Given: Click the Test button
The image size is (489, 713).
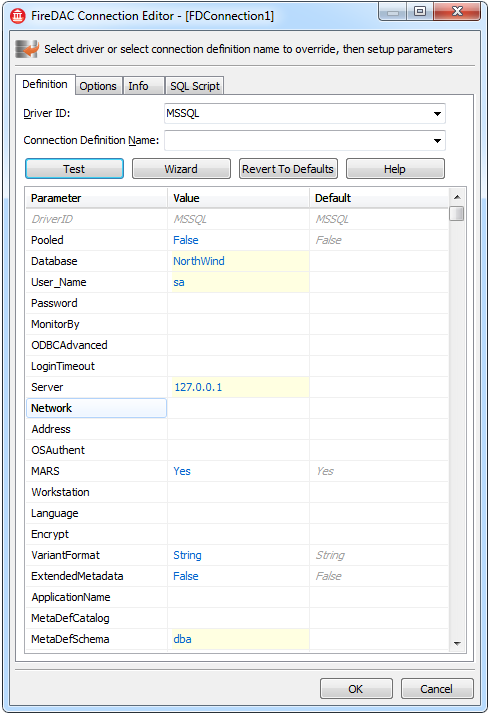Looking at the screenshot, I should pos(74,169).
